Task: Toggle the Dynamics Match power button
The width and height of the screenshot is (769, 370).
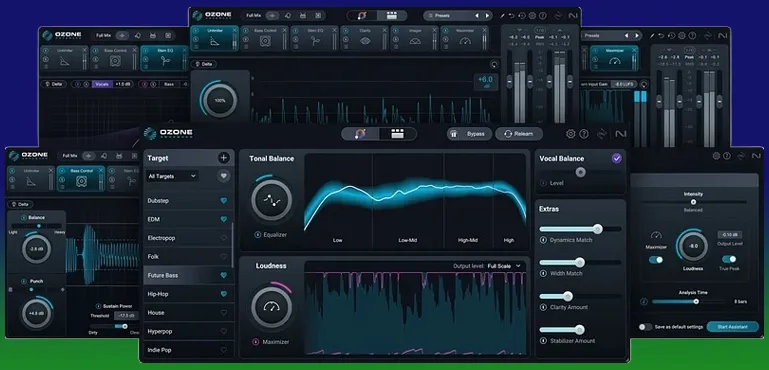Action: point(543,240)
